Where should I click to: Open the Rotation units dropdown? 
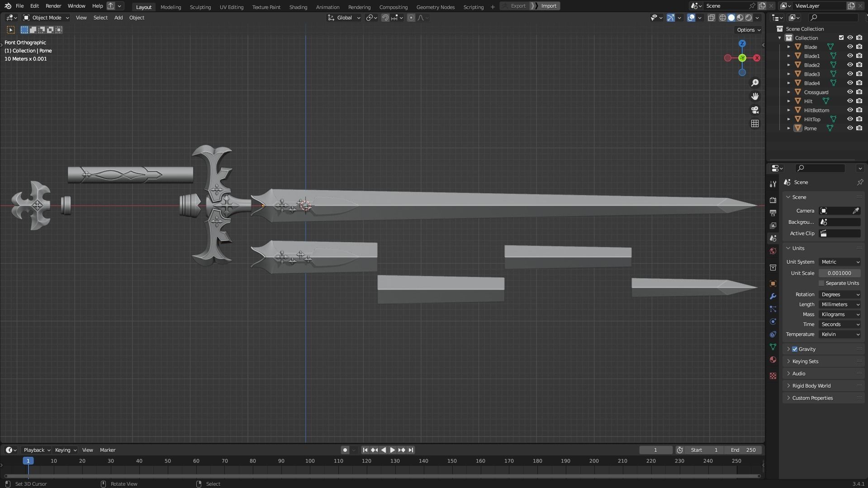click(x=840, y=294)
